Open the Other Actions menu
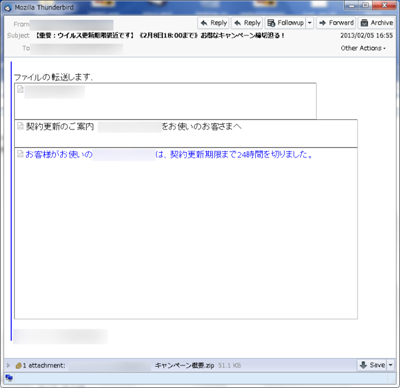This screenshot has height=388, width=400. pos(363,48)
